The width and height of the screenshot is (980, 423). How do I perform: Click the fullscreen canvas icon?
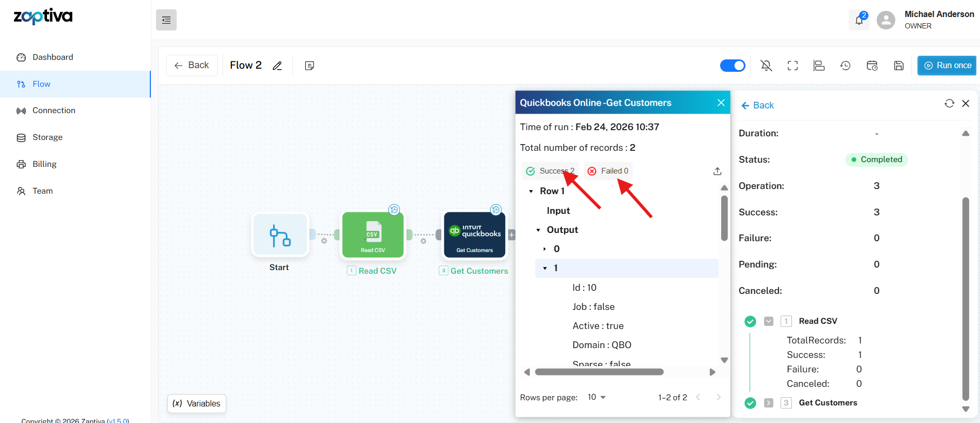(792, 66)
